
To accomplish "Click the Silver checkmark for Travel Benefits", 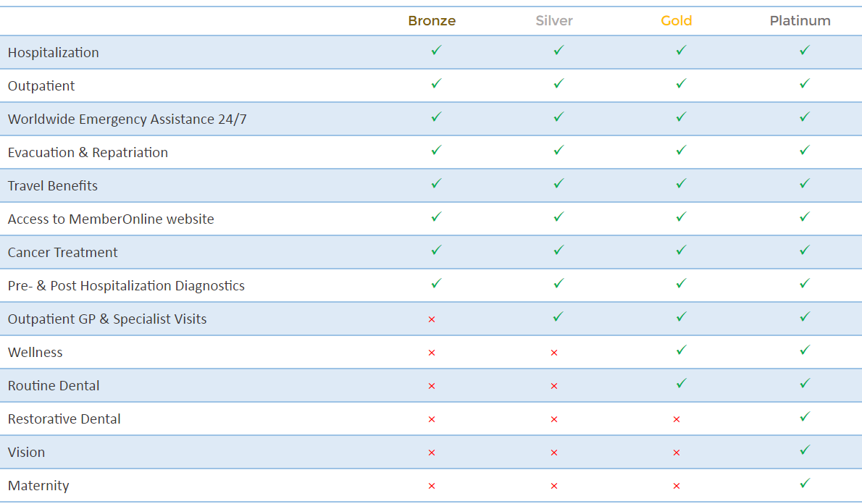I will [559, 184].
